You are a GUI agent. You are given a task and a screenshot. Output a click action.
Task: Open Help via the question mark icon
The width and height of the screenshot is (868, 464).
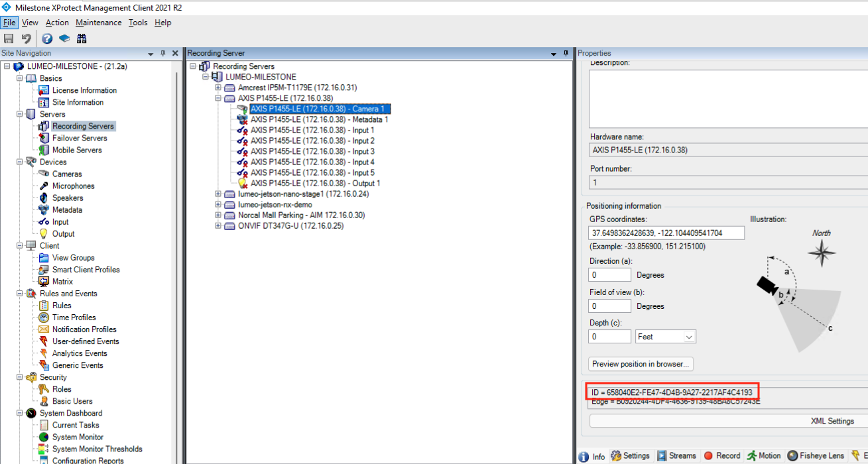pyautogui.click(x=47, y=38)
